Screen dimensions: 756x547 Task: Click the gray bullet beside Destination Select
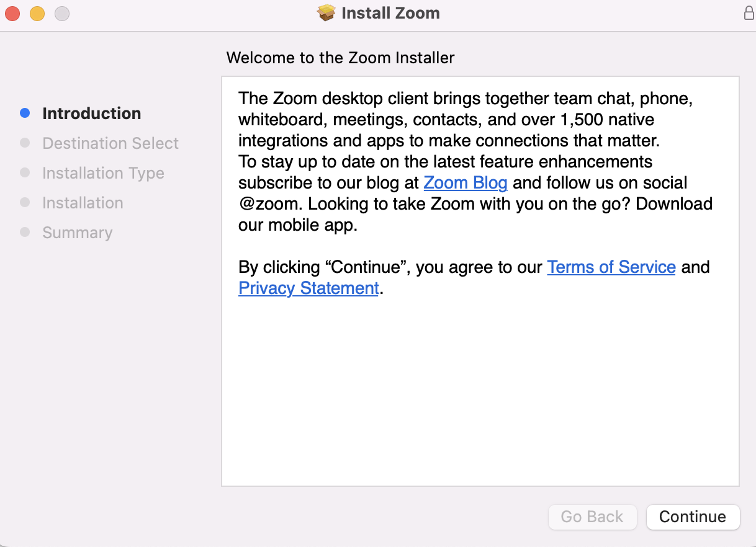coord(25,143)
